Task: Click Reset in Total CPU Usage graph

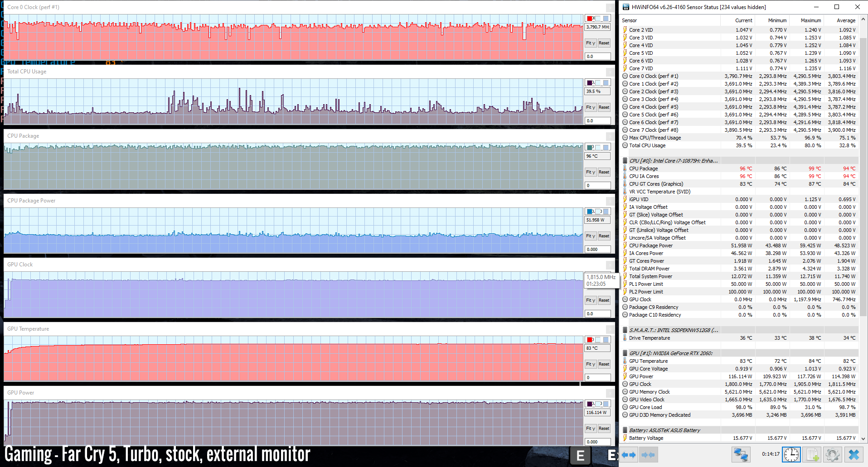Action: (x=604, y=107)
